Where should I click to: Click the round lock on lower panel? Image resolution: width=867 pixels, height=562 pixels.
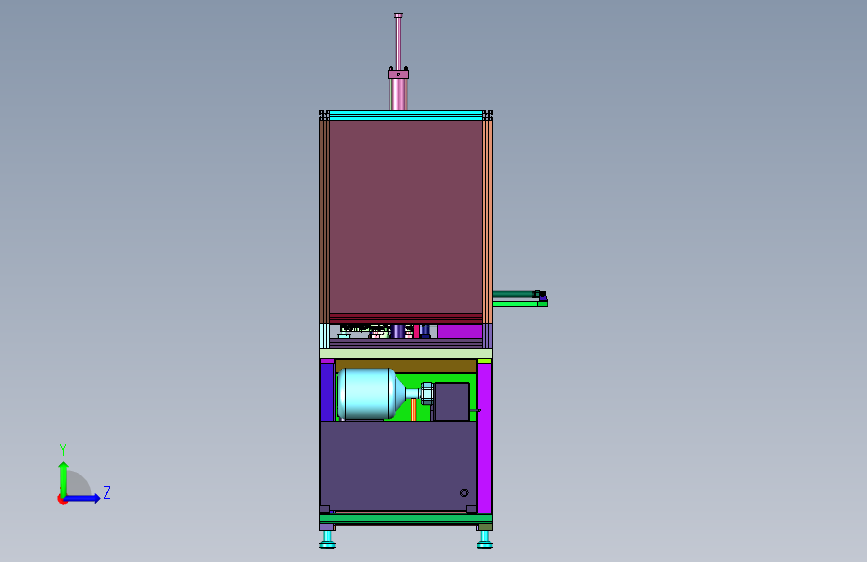pyautogui.click(x=464, y=493)
